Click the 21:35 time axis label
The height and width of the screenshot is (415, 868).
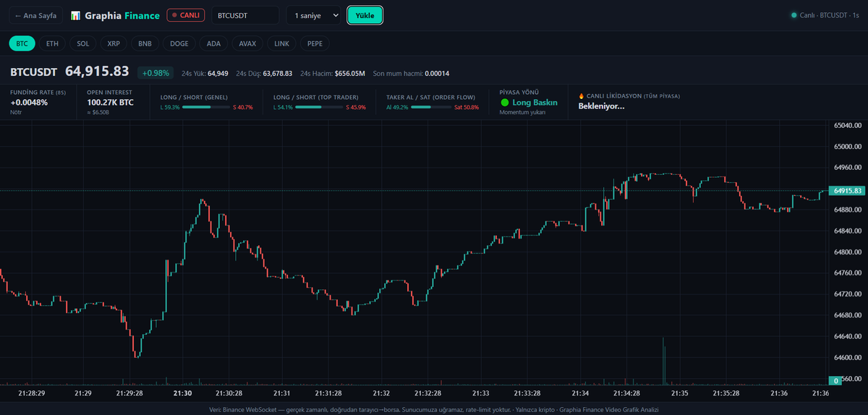pyautogui.click(x=679, y=393)
